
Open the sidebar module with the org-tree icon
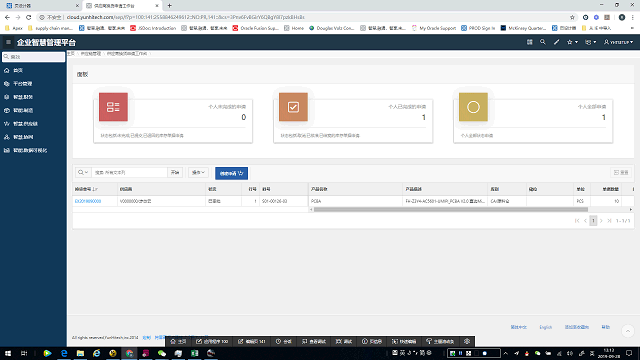coord(22,137)
